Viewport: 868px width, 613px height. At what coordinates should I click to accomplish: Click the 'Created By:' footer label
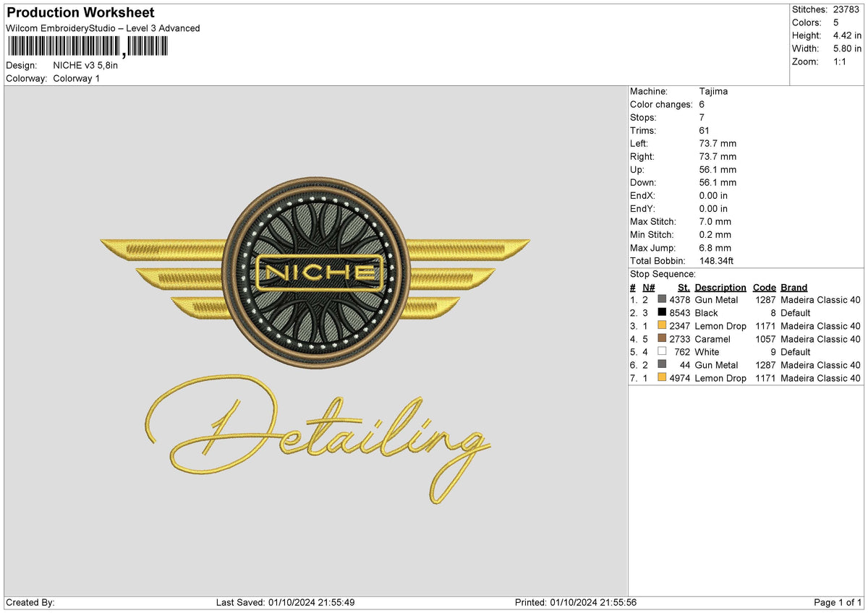(x=30, y=602)
